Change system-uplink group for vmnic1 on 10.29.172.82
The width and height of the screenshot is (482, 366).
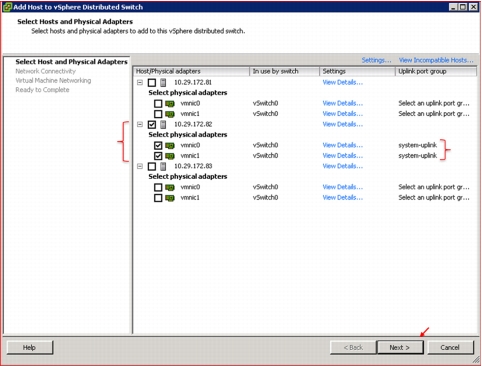pos(418,155)
